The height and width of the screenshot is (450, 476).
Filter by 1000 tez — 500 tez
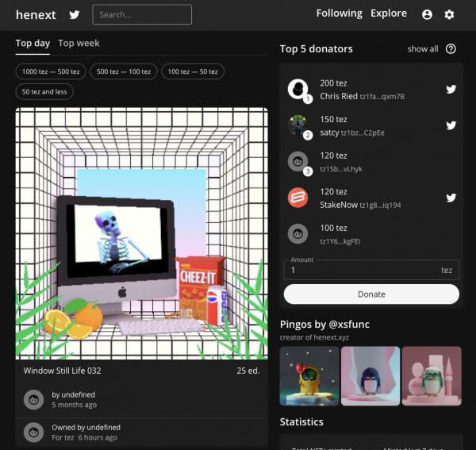(x=51, y=71)
